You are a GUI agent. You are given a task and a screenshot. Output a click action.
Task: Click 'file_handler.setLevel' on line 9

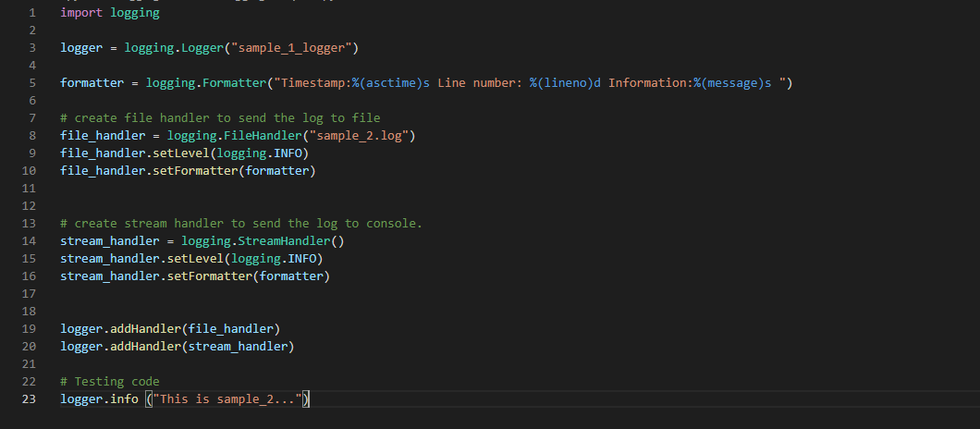pyautogui.click(x=135, y=153)
